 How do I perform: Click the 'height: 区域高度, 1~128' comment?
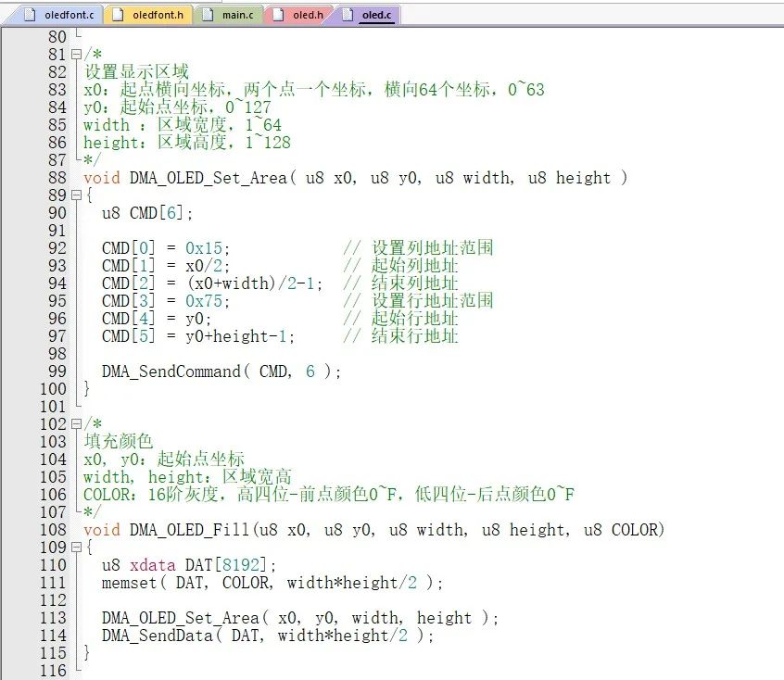[187, 142]
